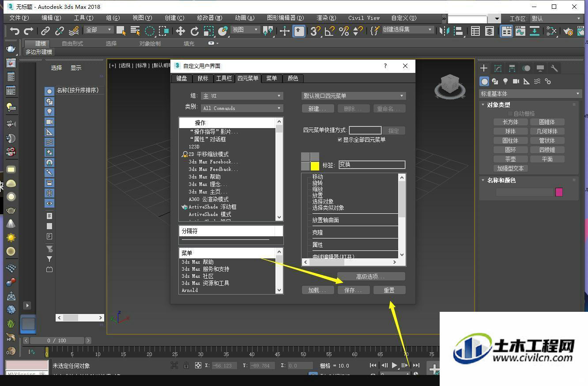Open the Curve Editor from the toolbar
This screenshot has width=588, height=386.
(520, 31)
